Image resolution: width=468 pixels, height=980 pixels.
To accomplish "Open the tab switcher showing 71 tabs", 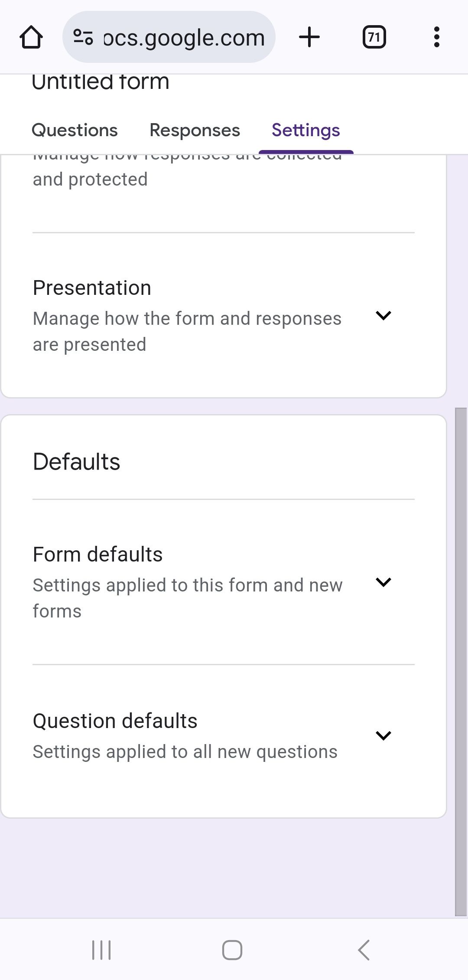I will (374, 37).
